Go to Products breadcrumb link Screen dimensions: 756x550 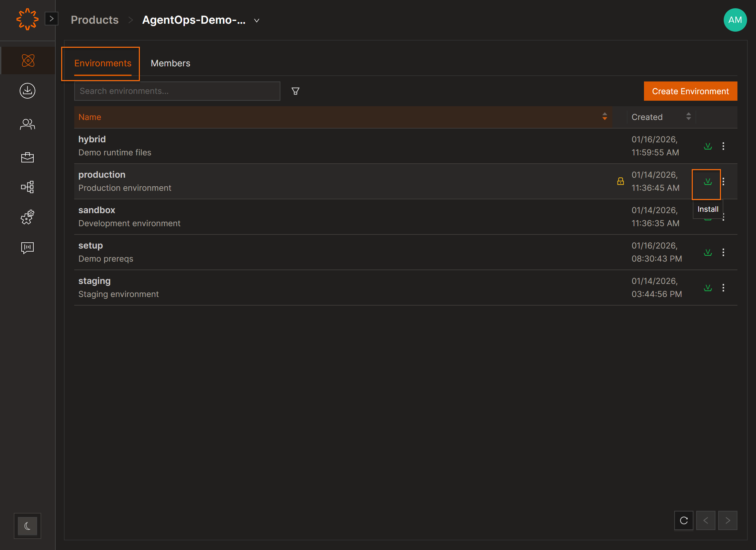pyautogui.click(x=94, y=20)
